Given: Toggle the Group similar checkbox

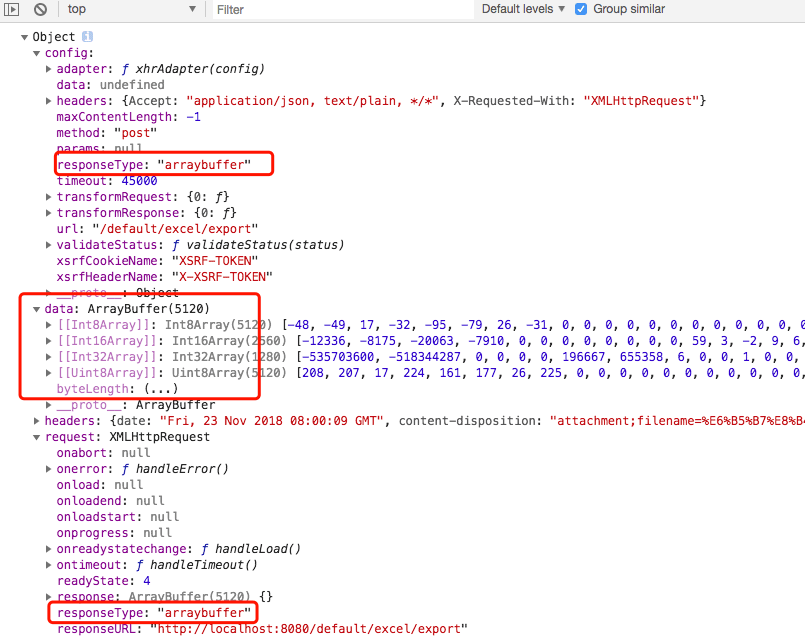Looking at the screenshot, I should [x=581, y=9].
